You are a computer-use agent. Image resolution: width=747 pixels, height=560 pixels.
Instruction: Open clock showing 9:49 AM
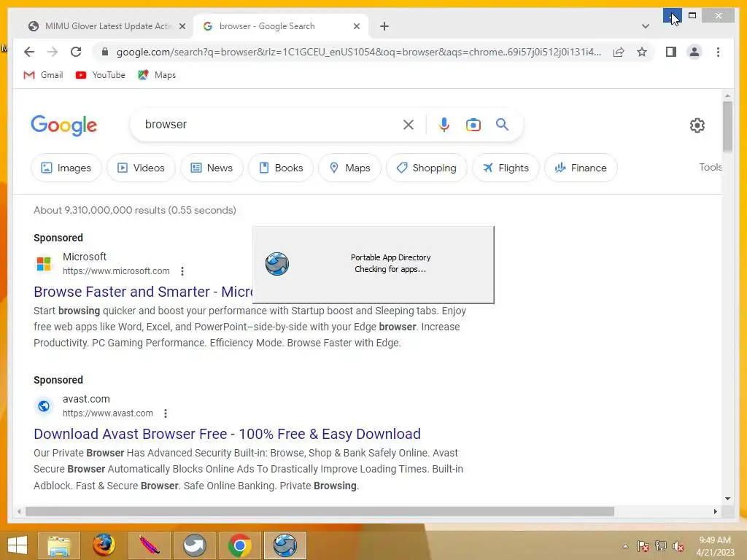[x=715, y=546]
